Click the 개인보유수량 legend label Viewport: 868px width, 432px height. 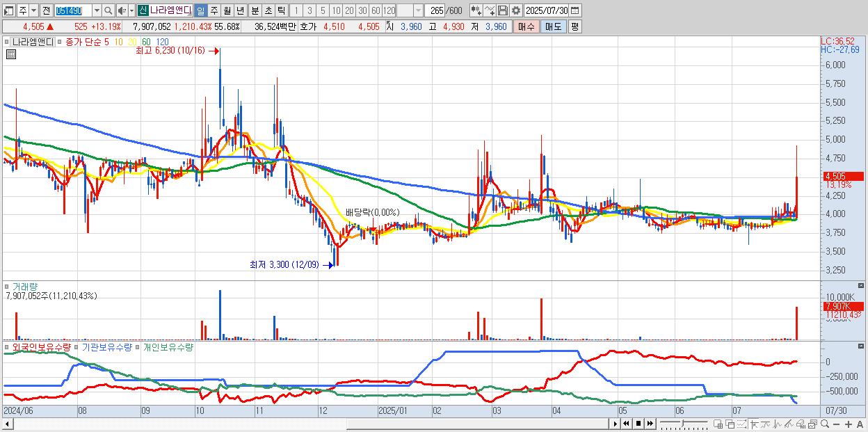(168, 346)
